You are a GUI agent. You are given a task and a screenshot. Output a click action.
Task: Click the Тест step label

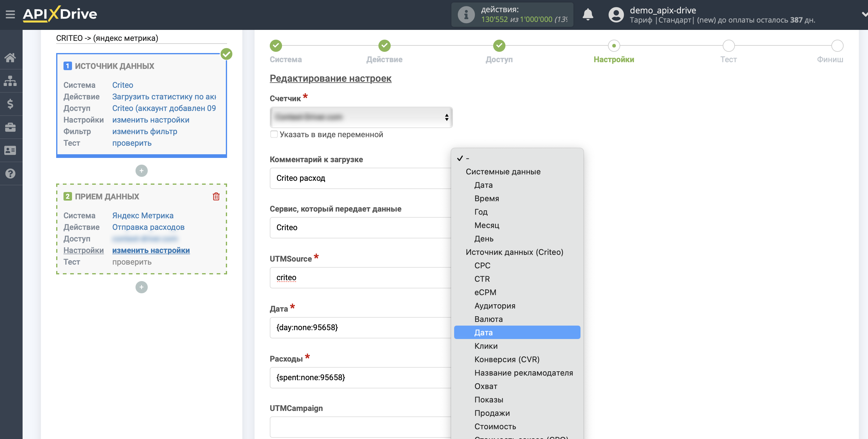click(x=729, y=59)
